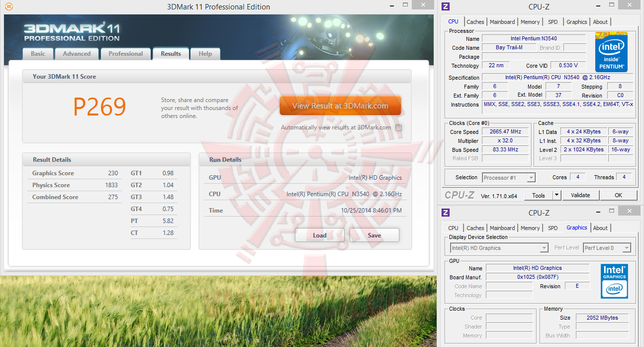Select the Results tab in 3DMark

point(171,54)
